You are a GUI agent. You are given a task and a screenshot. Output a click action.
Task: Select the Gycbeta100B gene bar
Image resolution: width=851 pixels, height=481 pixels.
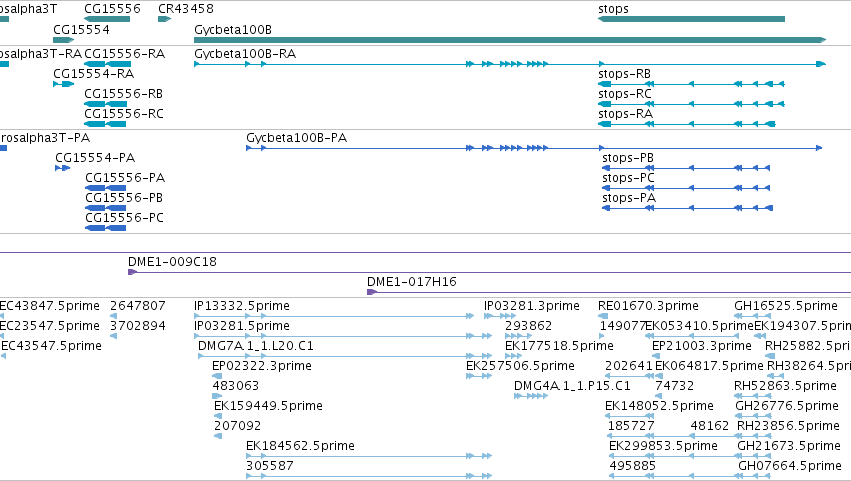(x=510, y=40)
